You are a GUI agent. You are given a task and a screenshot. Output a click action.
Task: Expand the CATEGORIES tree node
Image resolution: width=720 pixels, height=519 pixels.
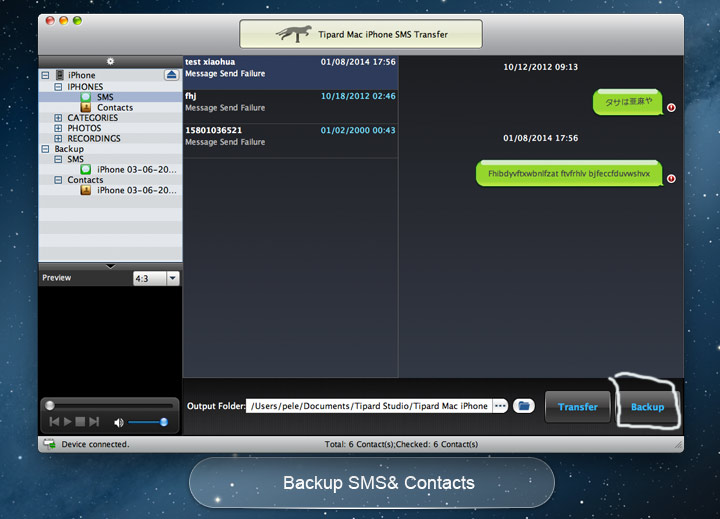coord(58,118)
